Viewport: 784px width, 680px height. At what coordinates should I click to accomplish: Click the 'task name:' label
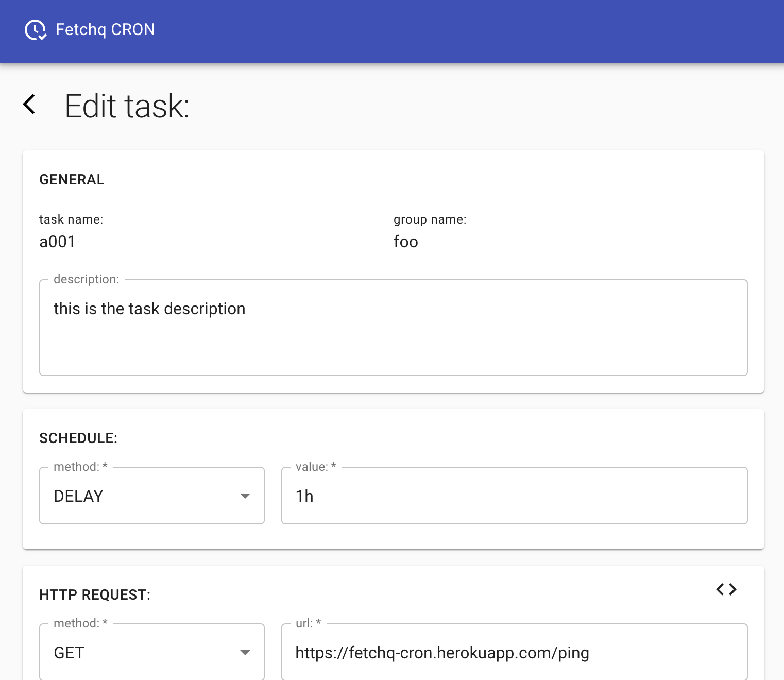click(71, 219)
